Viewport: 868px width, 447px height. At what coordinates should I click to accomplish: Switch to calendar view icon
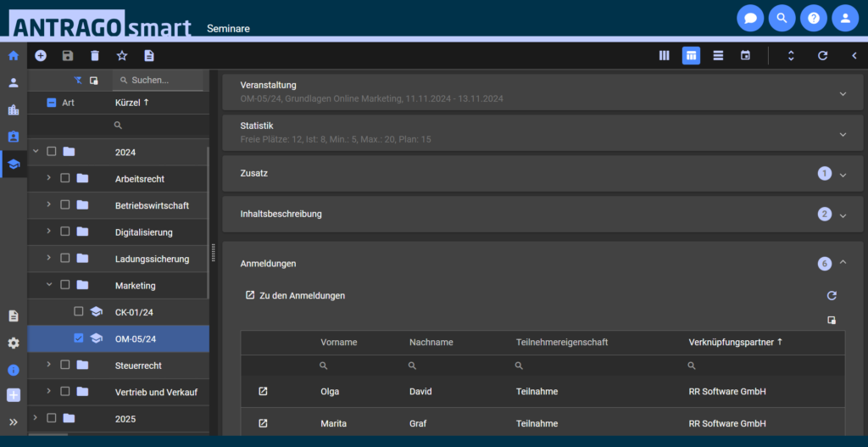(745, 55)
